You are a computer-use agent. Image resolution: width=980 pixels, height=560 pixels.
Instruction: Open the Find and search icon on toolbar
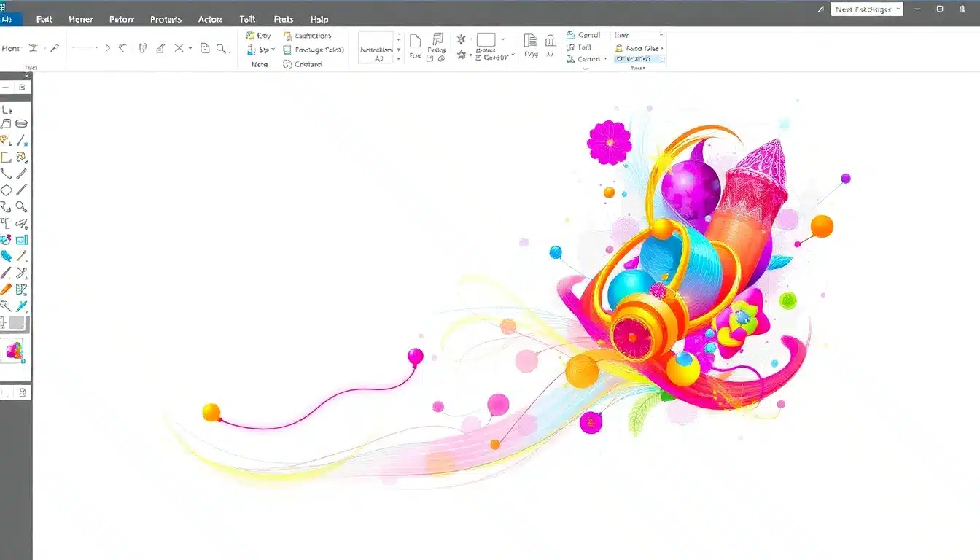(x=221, y=48)
